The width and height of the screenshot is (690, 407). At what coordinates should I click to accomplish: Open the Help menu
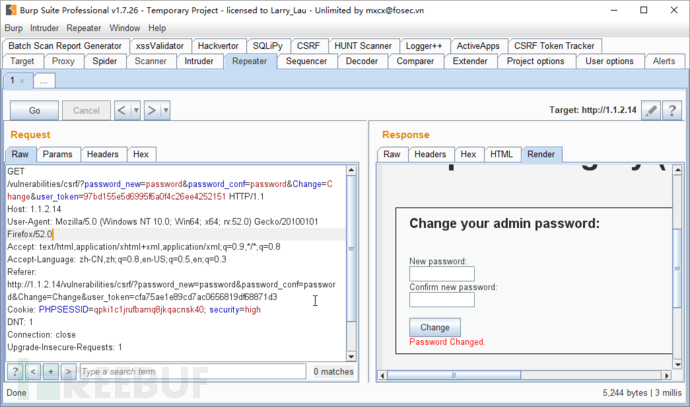(157, 28)
